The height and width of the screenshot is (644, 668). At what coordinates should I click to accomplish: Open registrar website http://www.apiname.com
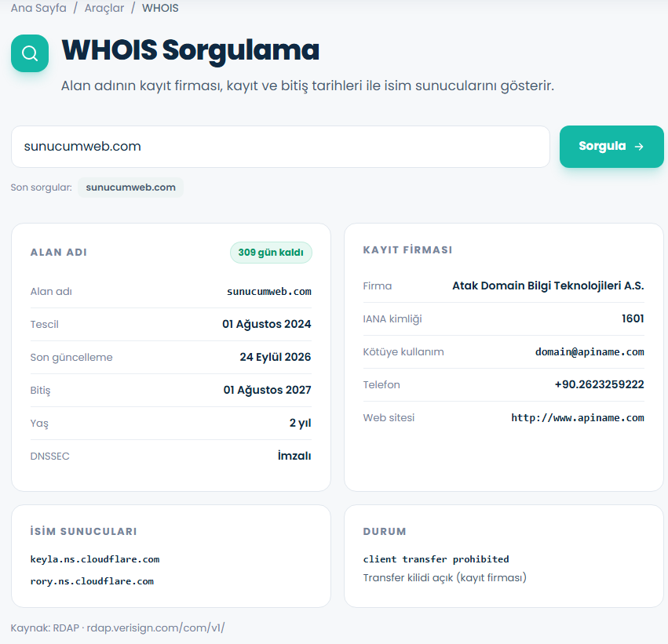[578, 418]
